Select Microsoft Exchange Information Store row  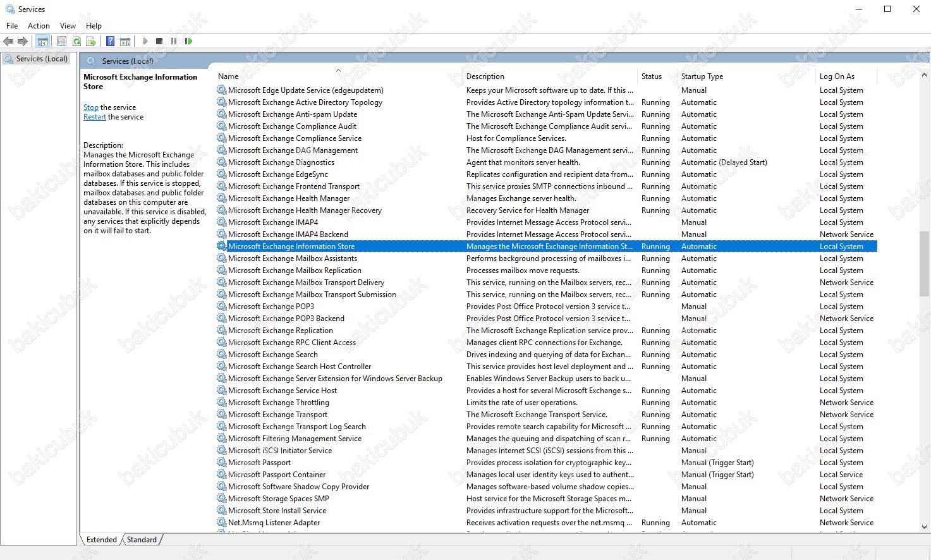[547, 247]
